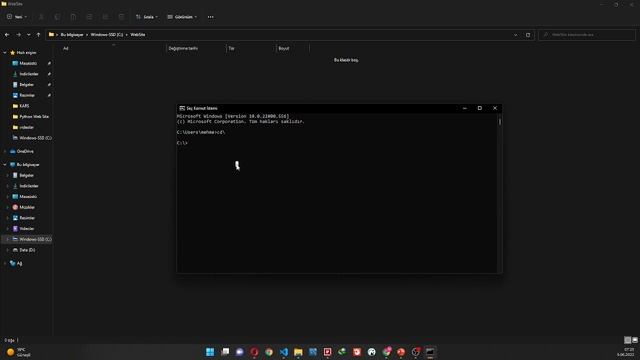The width and height of the screenshot is (640, 360).
Task: Select Ağ in the sidebar
Action: [x=19, y=263]
